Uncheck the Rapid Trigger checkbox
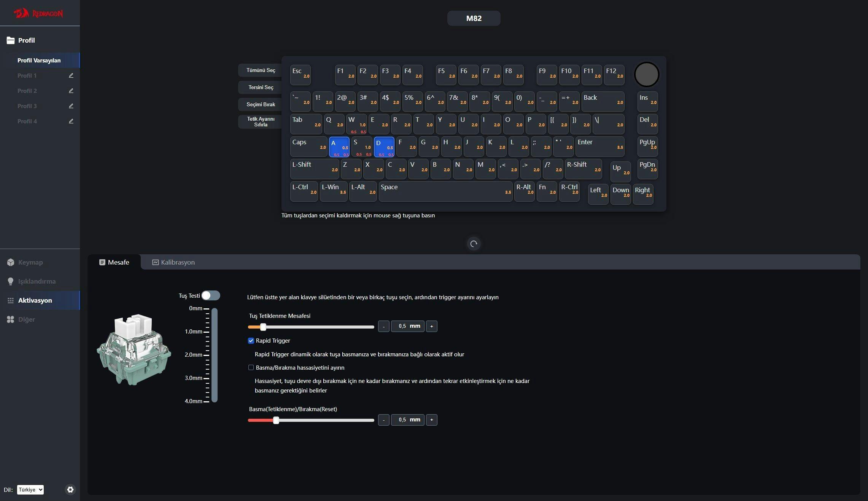Image resolution: width=868 pixels, height=501 pixels. point(251,341)
